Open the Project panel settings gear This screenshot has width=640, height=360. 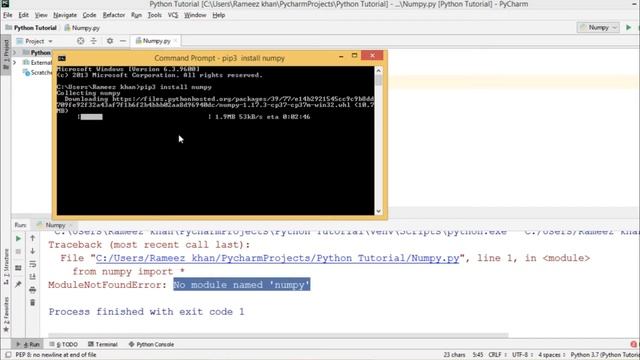(x=110, y=41)
